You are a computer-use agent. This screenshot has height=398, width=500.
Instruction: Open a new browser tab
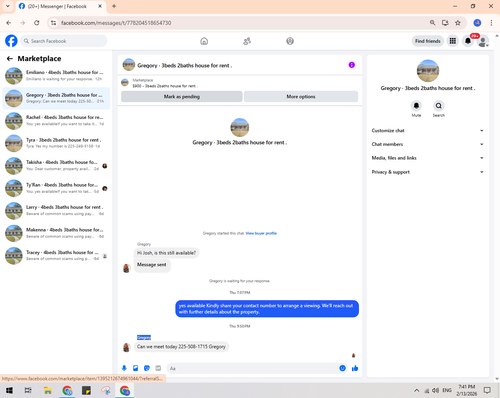(x=114, y=6)
